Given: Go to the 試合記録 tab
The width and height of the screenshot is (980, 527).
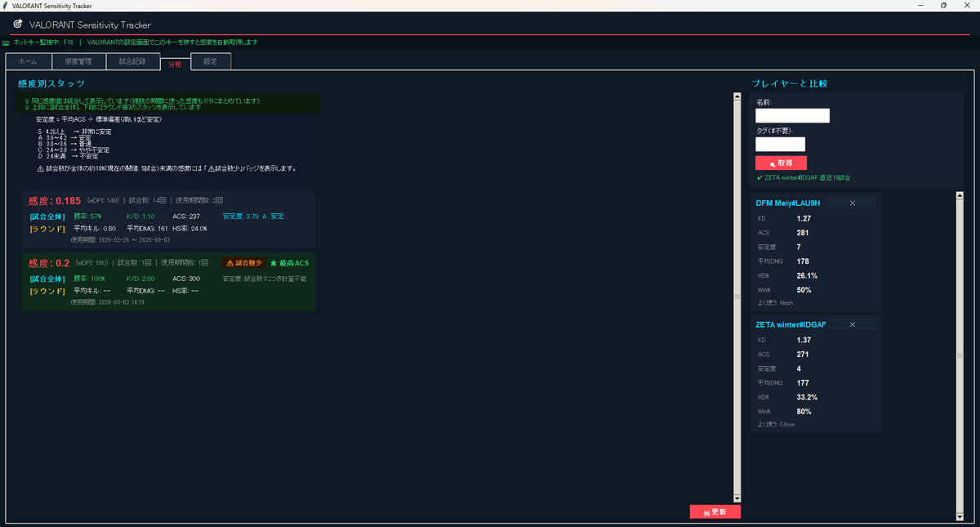Looking at the screenshot, I should tap(132, 61).
